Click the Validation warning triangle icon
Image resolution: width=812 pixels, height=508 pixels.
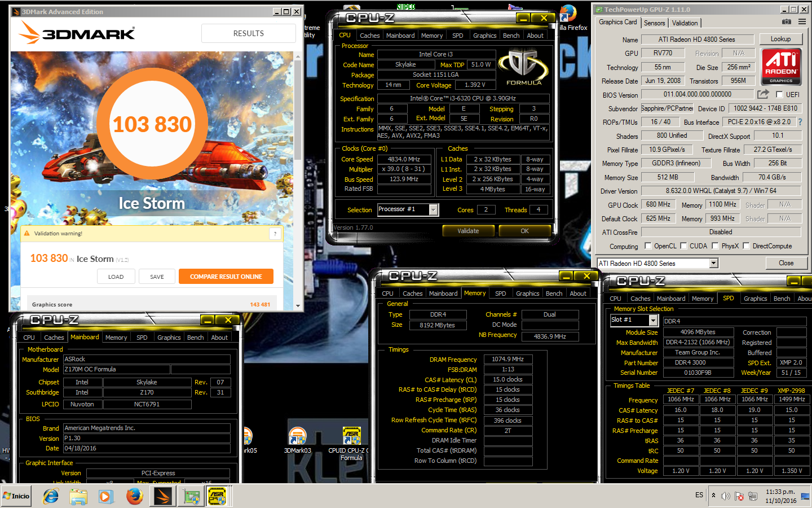27,233
